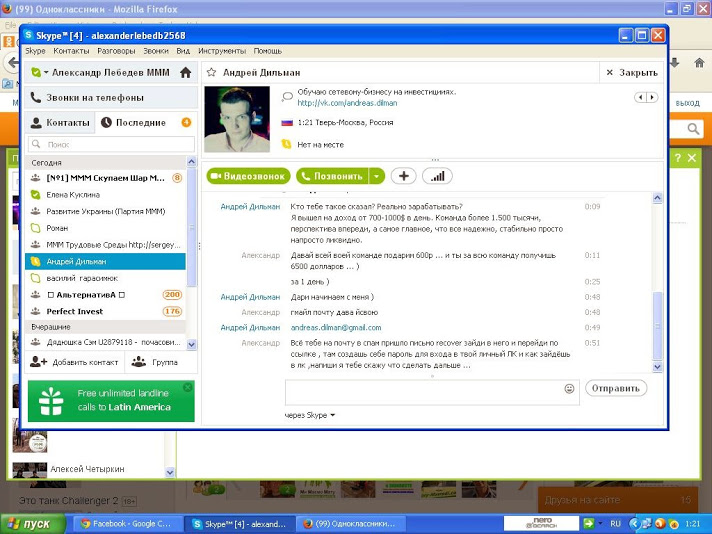The width and height of the screenshot is (712, 534).
Task: Click contact list scrollbar down arrow
Action: point(191,344)
